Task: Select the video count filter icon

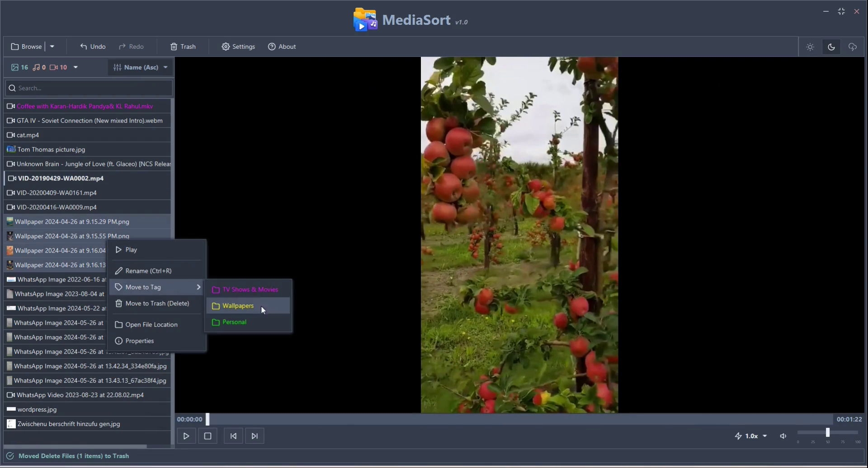Action: [54, 67]
